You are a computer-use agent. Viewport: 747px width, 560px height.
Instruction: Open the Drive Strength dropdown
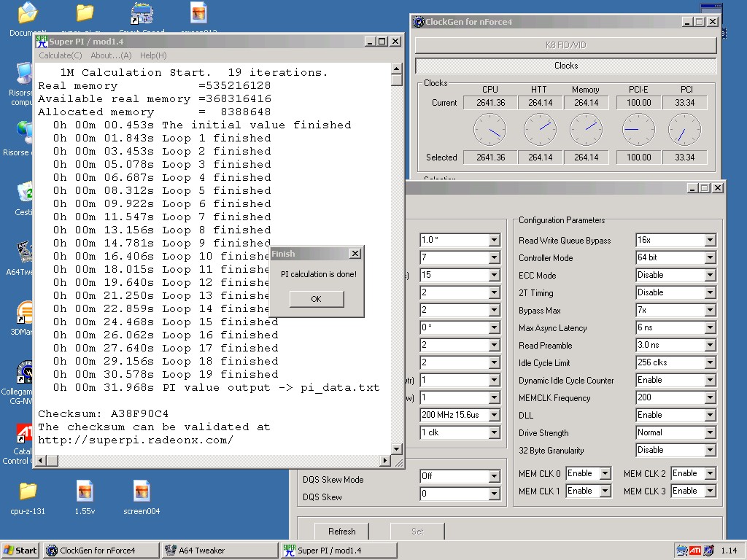pyautogui.click(x=710, y=433)
